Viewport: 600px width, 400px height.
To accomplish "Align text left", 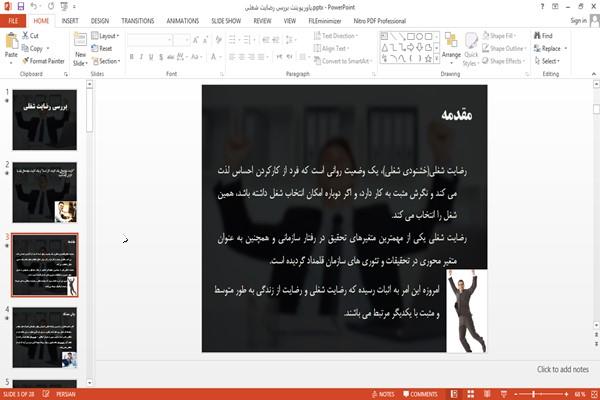I will point(232,57).
